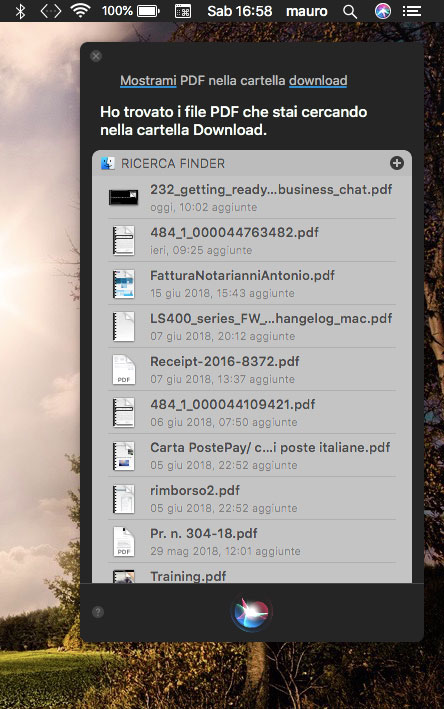Viewport: 444px width, 709px height.
Task: Click document icon for 484_1_000044109421.pdf
Action: pos(123,412)
